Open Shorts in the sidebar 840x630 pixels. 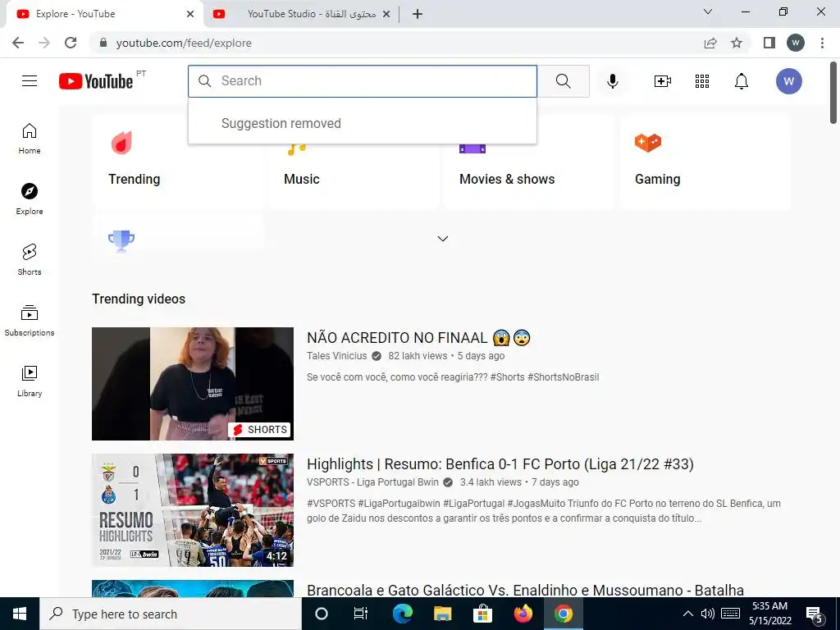[30, 260]
